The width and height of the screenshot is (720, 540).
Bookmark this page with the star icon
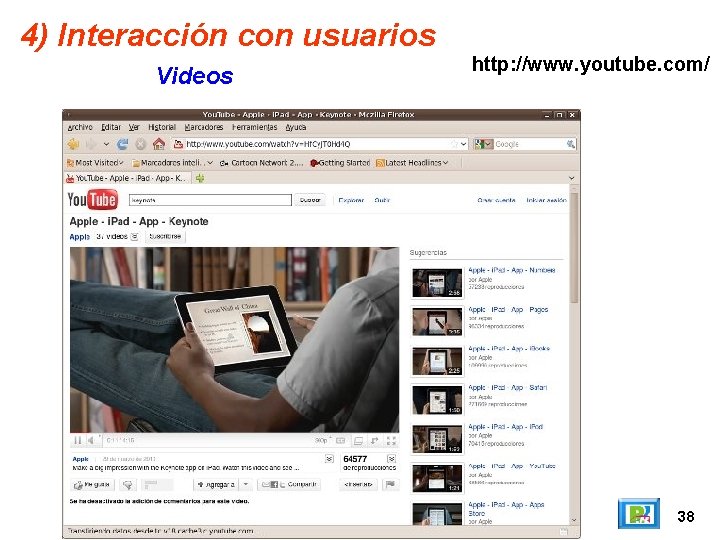454,144
